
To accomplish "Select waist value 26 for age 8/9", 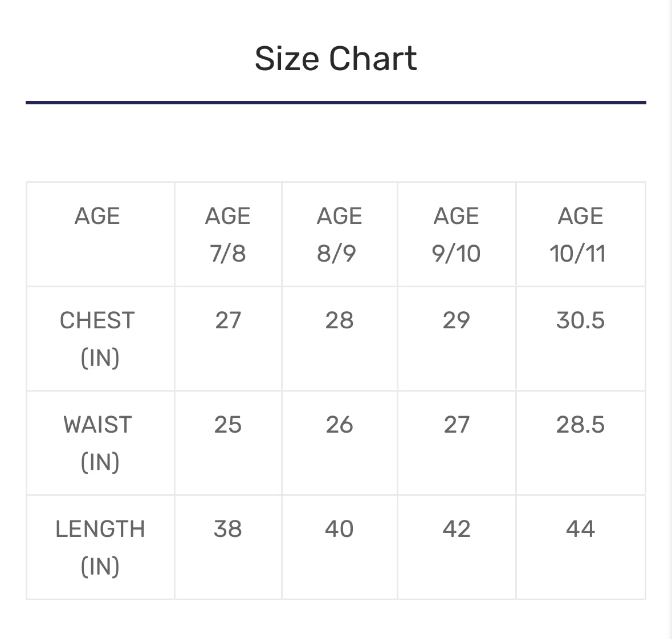I will click(339, 425).
